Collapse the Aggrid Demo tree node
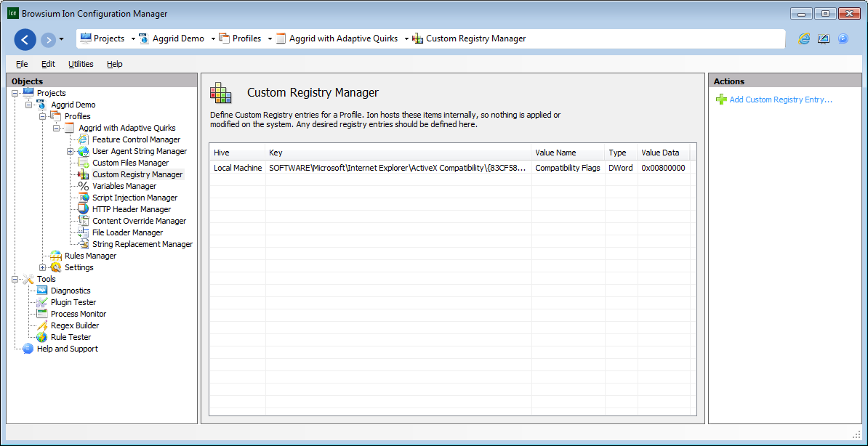 click(x=29, y=105)
